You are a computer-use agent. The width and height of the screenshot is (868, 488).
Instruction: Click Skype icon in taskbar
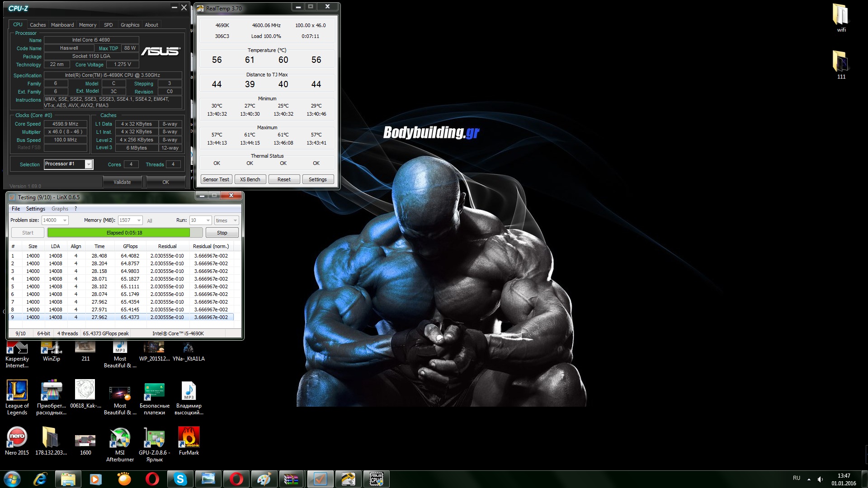(x=180, y=479)
